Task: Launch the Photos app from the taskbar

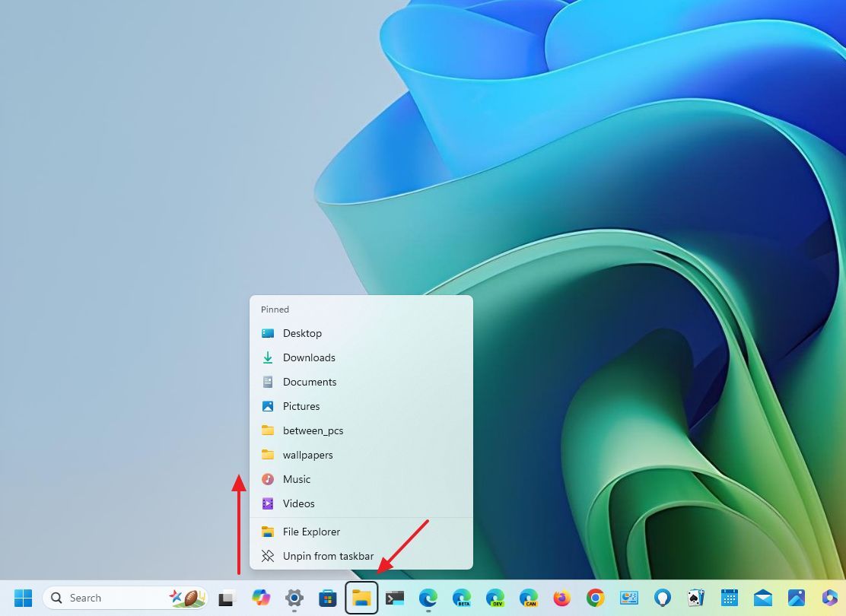Action: [797, 598]
